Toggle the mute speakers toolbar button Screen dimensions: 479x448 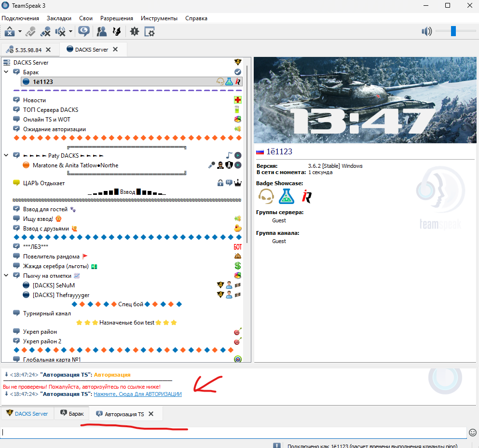click(60, 32)
